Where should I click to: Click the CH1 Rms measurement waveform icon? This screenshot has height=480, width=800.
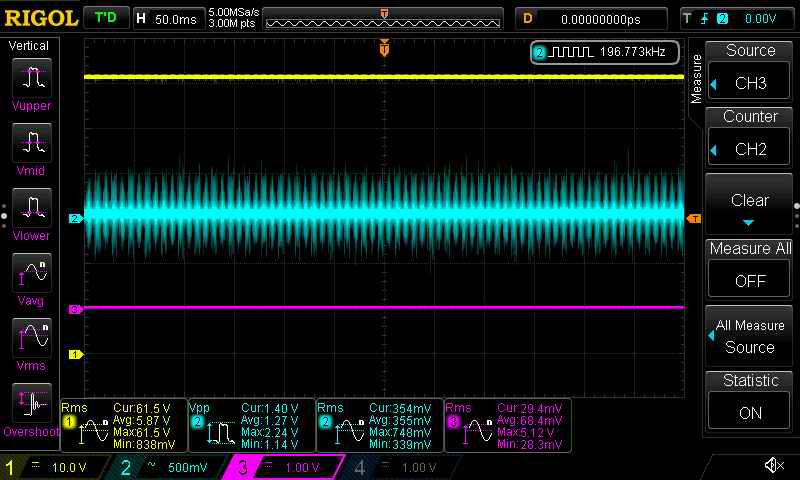click(94, 431)
